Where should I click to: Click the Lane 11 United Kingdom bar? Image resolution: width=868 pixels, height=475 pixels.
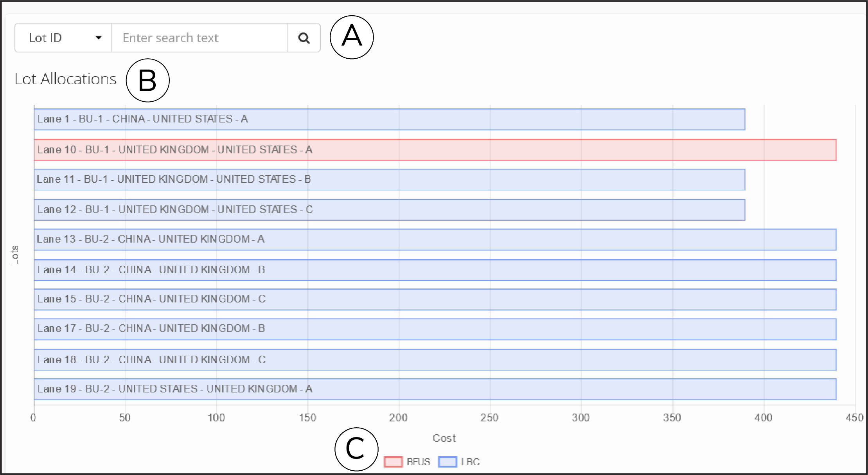(x=389, y=180)
